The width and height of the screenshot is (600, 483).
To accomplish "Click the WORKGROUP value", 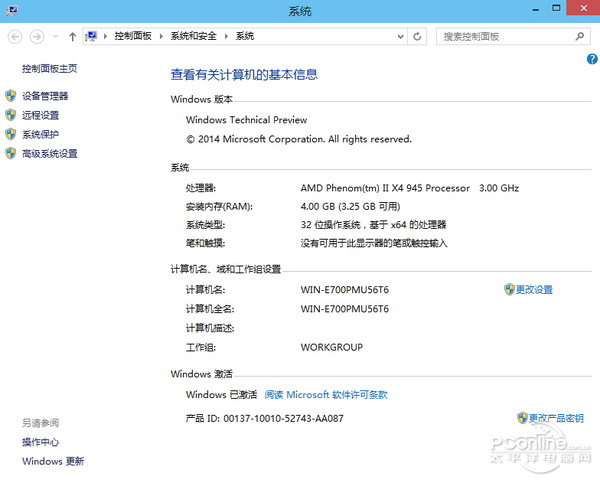I will click(332, 347).
